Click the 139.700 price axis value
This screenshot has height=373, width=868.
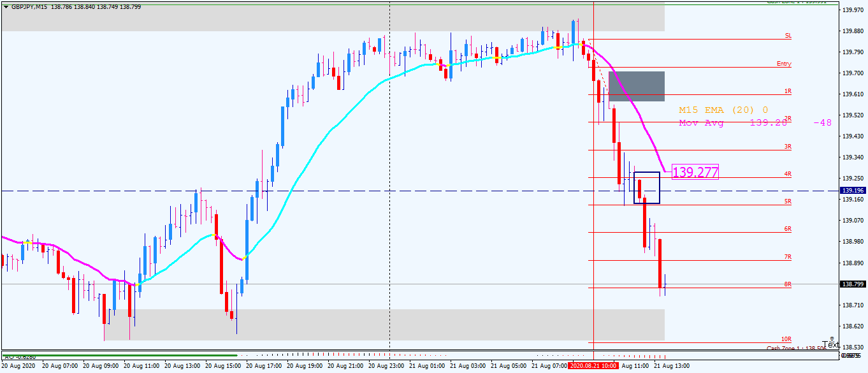coord(852,73)
